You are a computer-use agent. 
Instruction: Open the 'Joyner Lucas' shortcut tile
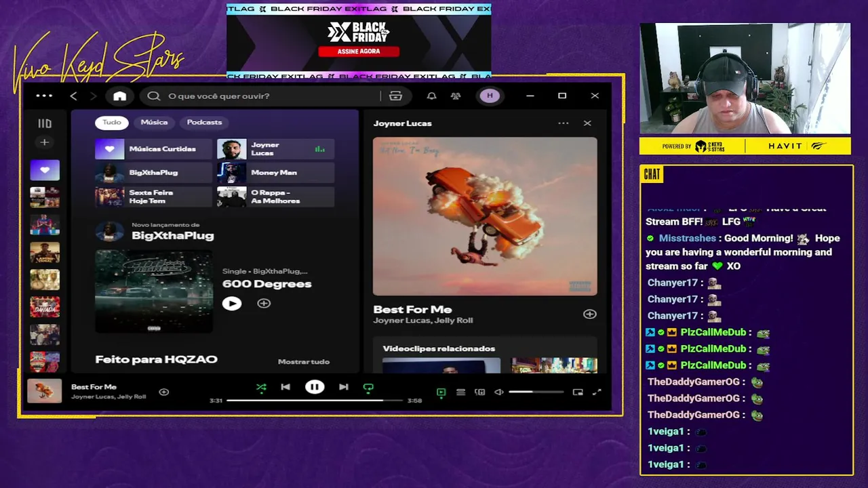275,148
